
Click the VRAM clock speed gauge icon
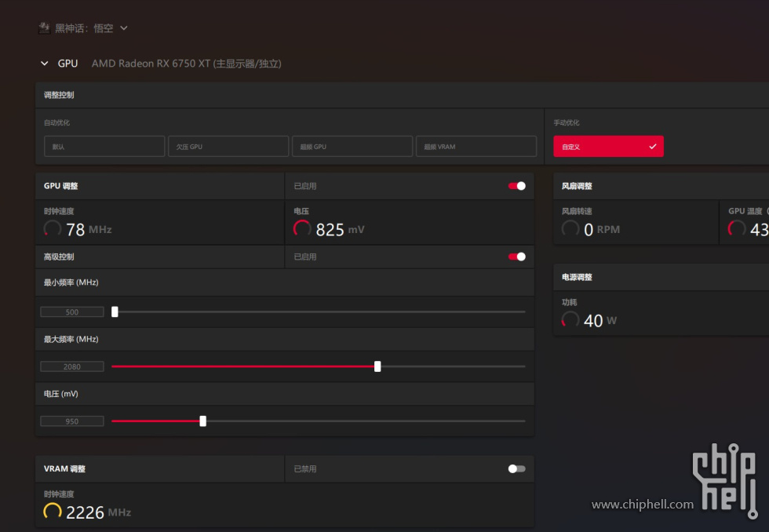(53, 512)
